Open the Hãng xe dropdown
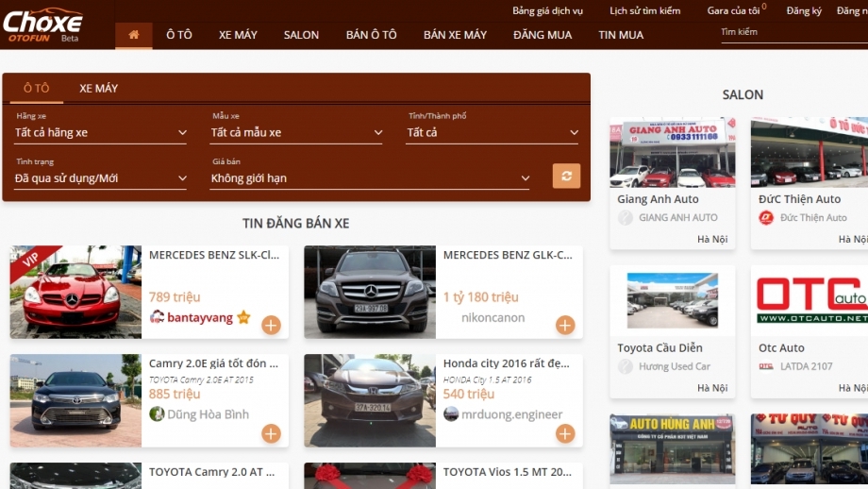The width and height of the screenshot is (868, 489). coord(100,133)
